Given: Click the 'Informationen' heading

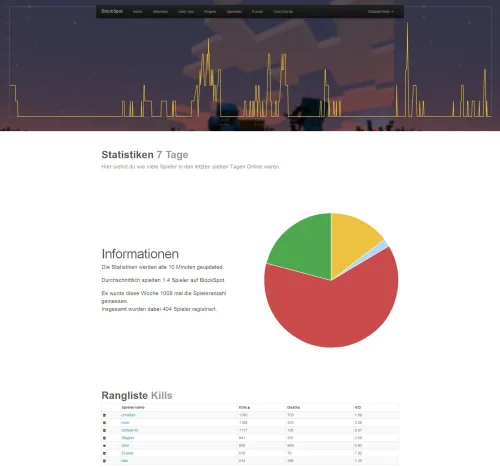Looking at the screenshot, I should coord(140,254).
